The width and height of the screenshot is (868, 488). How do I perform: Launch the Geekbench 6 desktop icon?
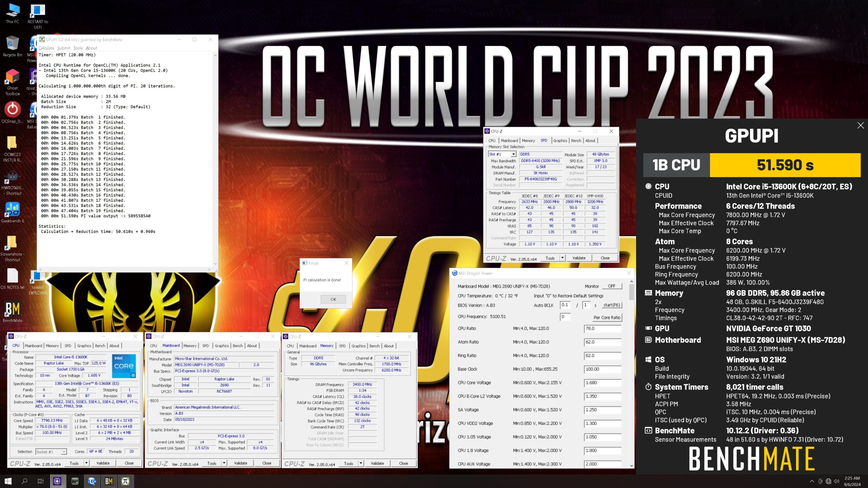13,212
